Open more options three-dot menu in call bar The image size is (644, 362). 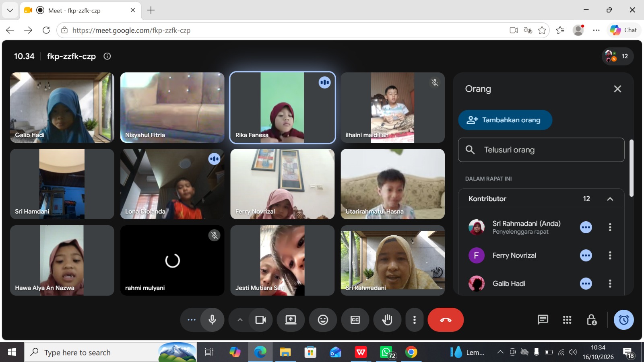click(414, 320)
